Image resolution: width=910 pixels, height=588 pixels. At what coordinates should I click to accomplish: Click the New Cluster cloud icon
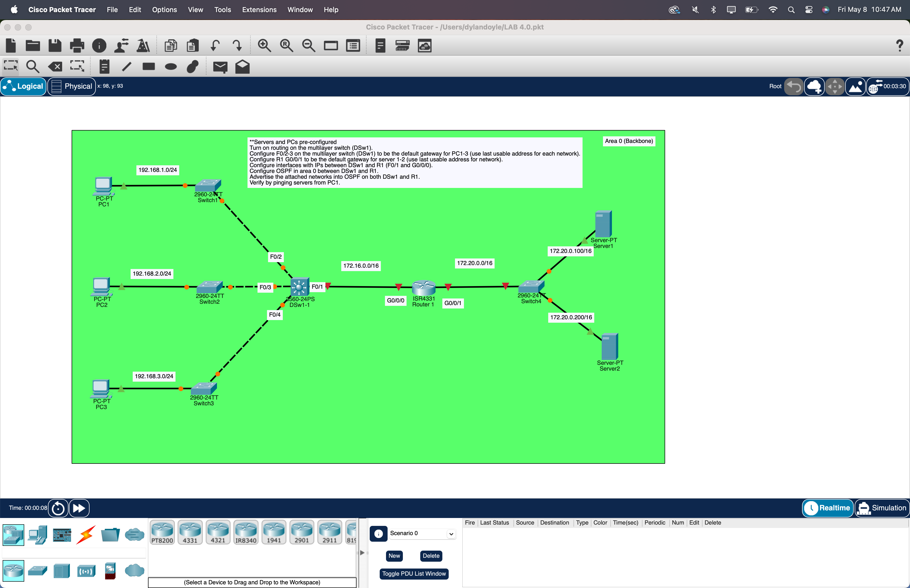(814, 87)
